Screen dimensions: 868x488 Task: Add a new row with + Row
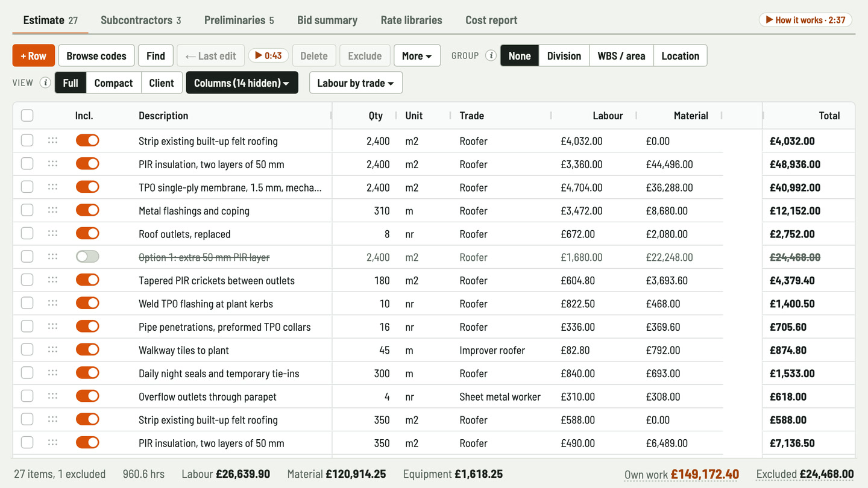point(34,56)
